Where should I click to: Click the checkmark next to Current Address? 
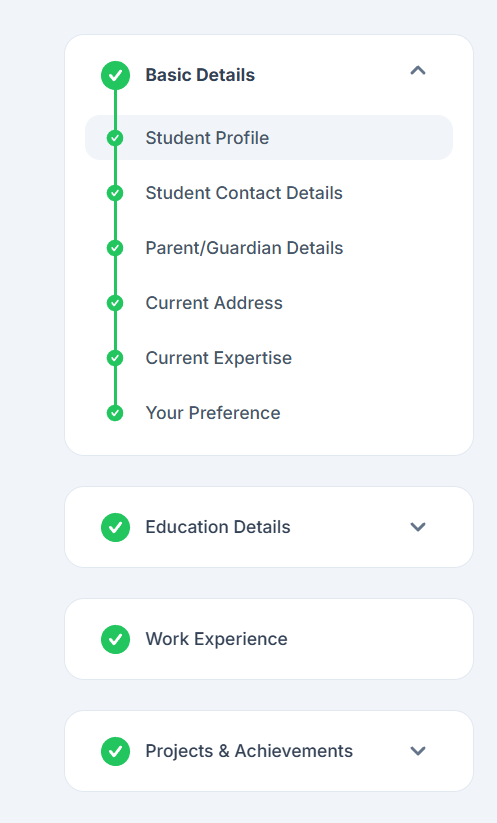(115, 303)
